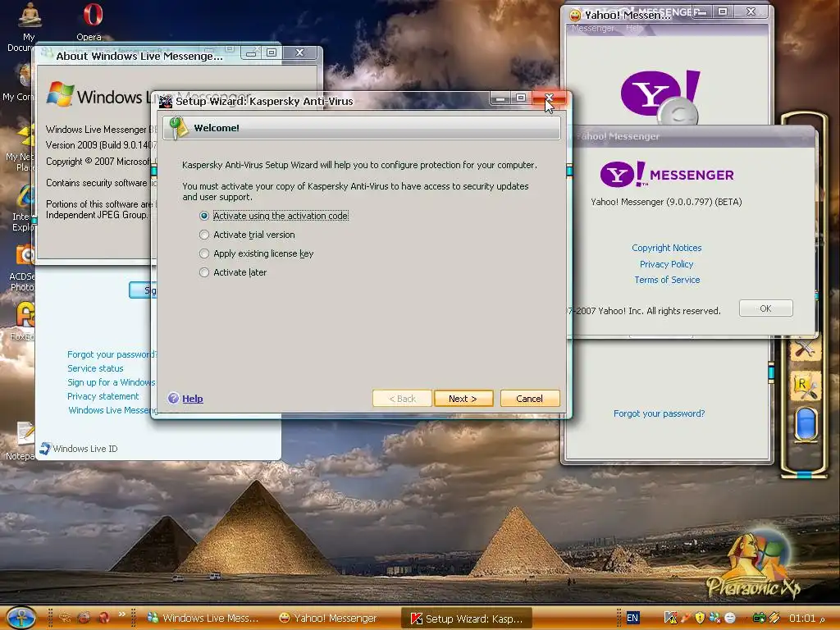840x630 pixels.
Task: Click the EN language indicator
Action: pyautogui.click(x=632, y=618)
